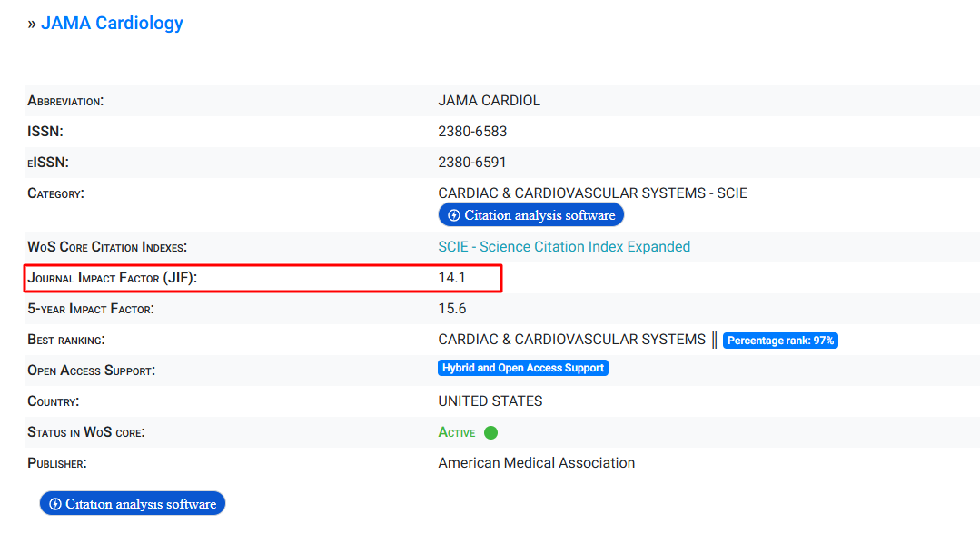Select Best ranking text CARDIAC & CARDIOVASCULAR SYSTEMS
The width and height of the screenshot is (980, 544).
[571, 340]
